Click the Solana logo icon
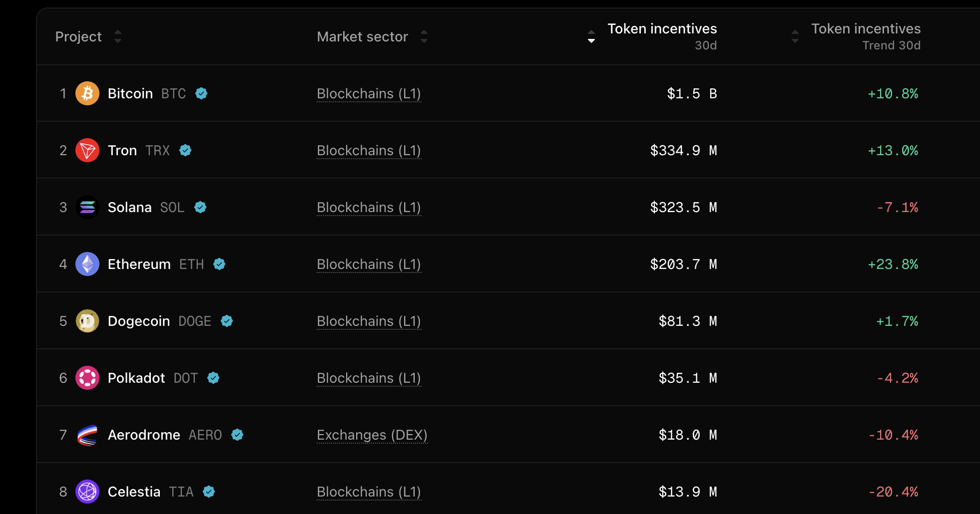This screenshot has height=514, width=980. tap(87, 207)
